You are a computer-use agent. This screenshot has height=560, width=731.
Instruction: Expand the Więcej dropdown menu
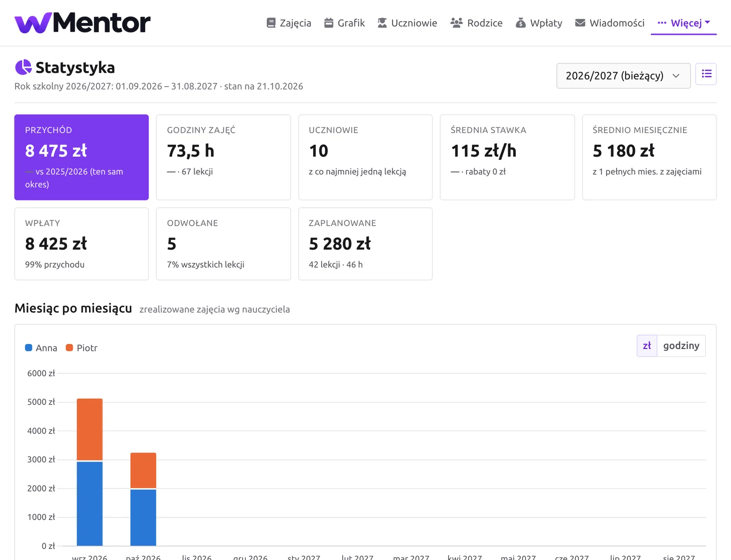683,23
